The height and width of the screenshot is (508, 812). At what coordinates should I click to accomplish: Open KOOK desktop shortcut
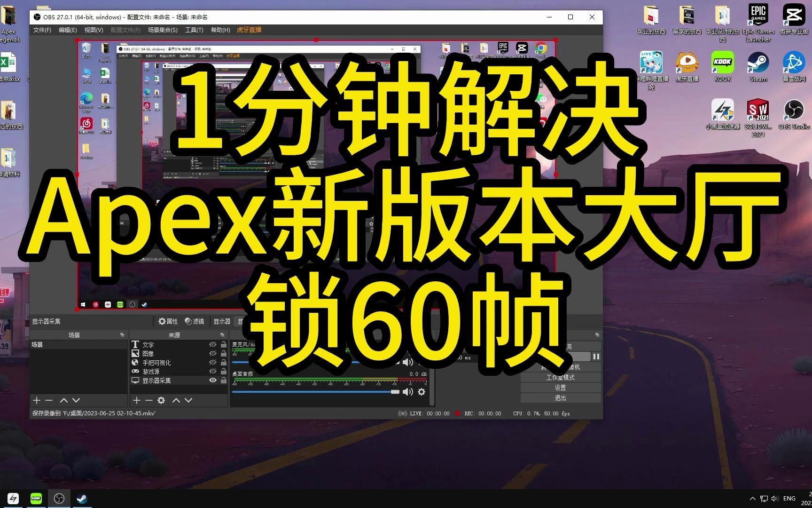pyautogui.click(x=723, y=67)
